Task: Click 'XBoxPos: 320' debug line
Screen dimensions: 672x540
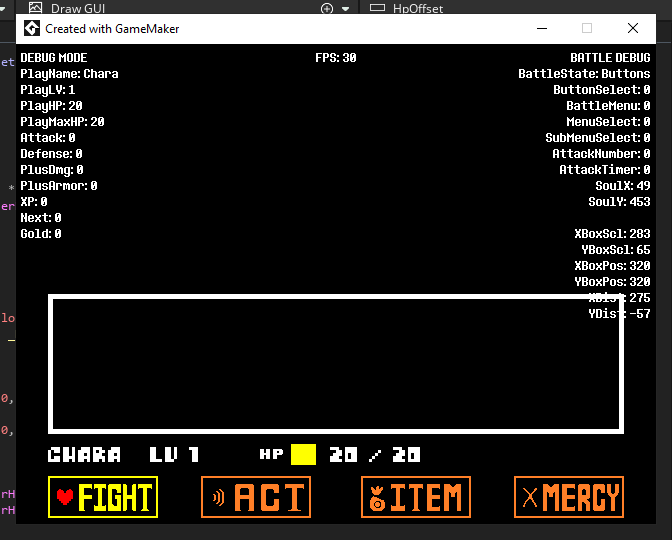Action: 612,266
